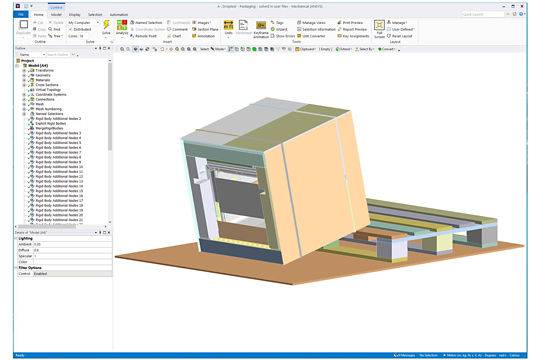Click the Named Selection icon
This screenshot has width=540, height=360.
146,22
